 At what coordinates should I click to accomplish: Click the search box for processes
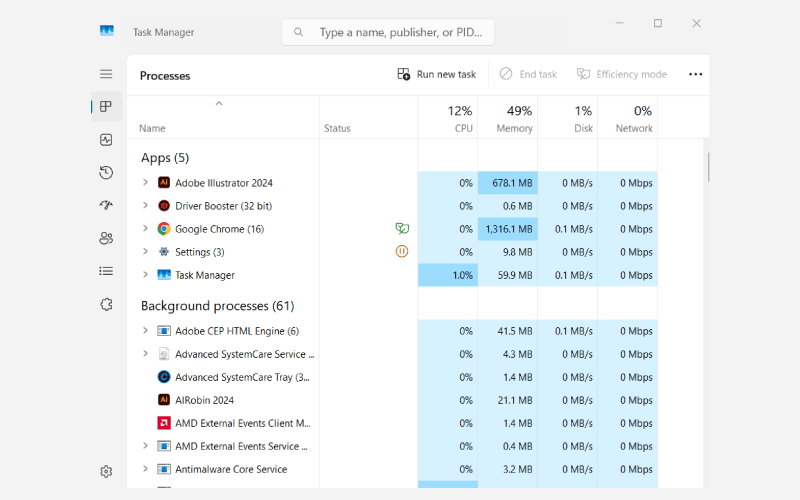click(400, 32)
